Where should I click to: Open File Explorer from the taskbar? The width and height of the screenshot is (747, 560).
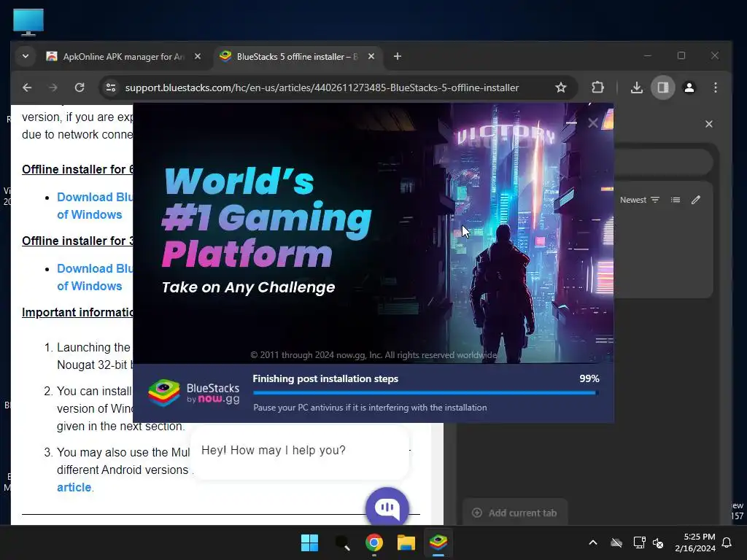tap(406, 542)
